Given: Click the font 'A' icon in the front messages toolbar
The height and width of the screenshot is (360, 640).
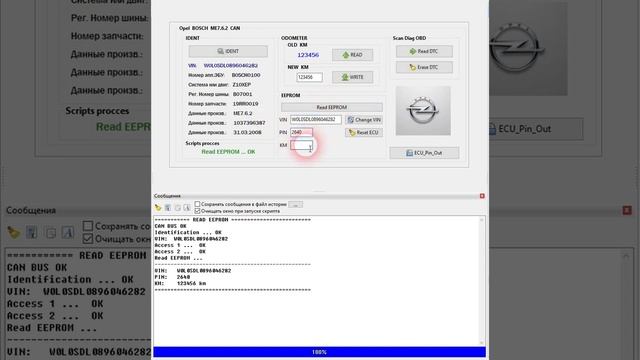Looking at the screenshot, I should pos(187,208).
